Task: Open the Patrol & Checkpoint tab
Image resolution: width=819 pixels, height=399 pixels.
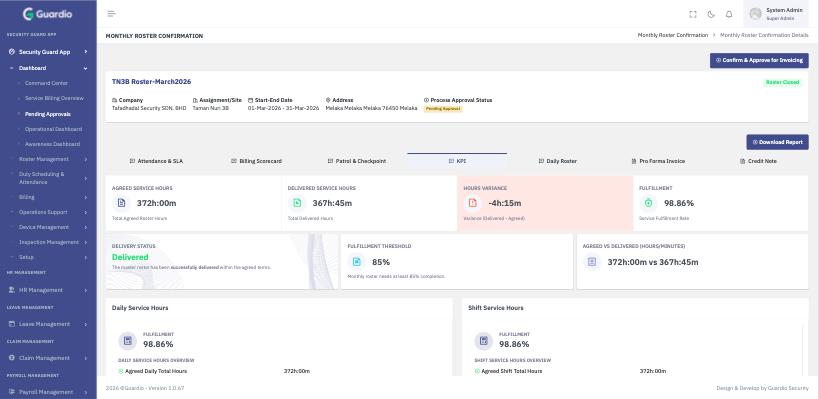Action: [357, 161]
